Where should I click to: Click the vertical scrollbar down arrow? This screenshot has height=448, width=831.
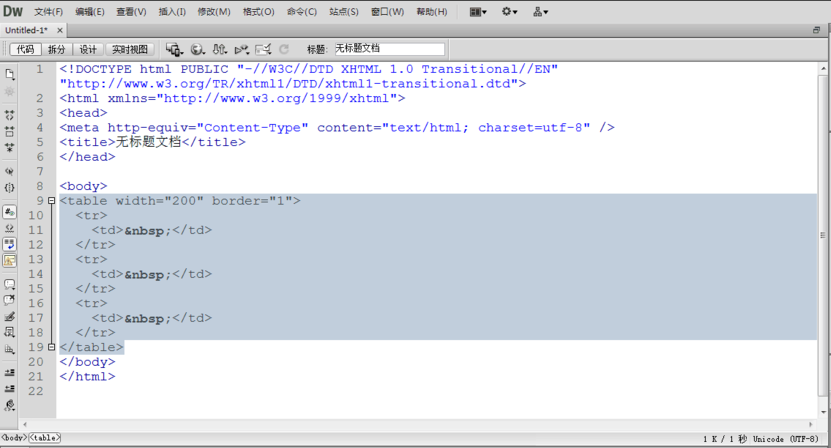click(823, 412)
